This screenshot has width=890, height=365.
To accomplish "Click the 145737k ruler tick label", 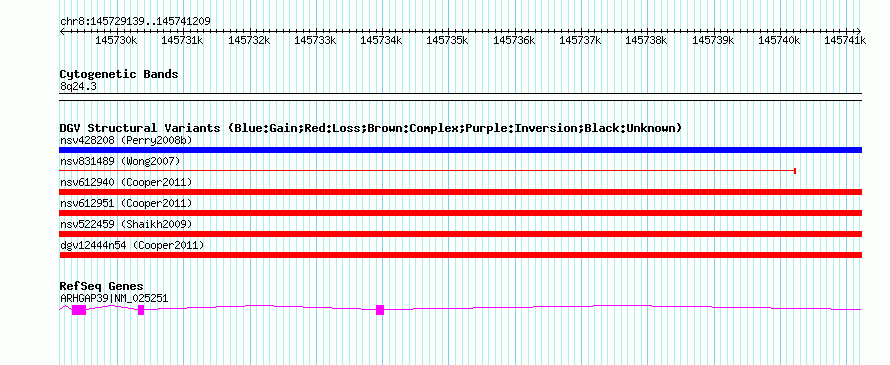I will pos(580,40).
